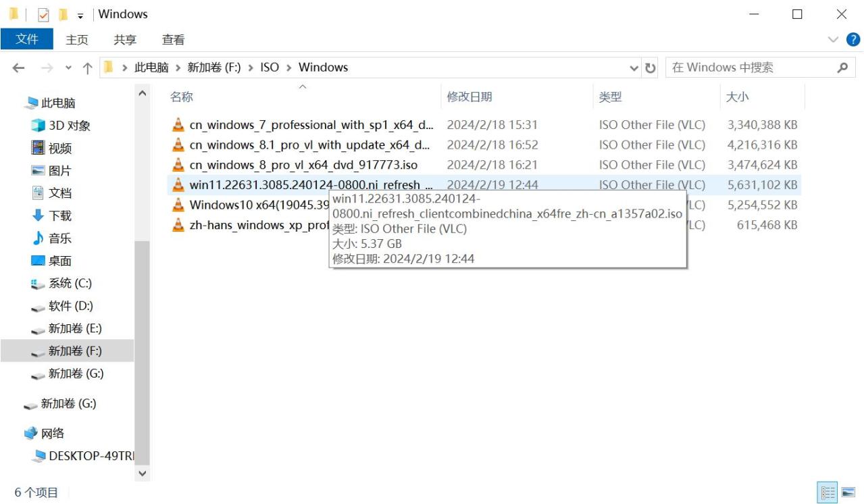
Task: Click VLC cone icon of Windows10 file
Action: pyautogui.click(x=178, y=205)
